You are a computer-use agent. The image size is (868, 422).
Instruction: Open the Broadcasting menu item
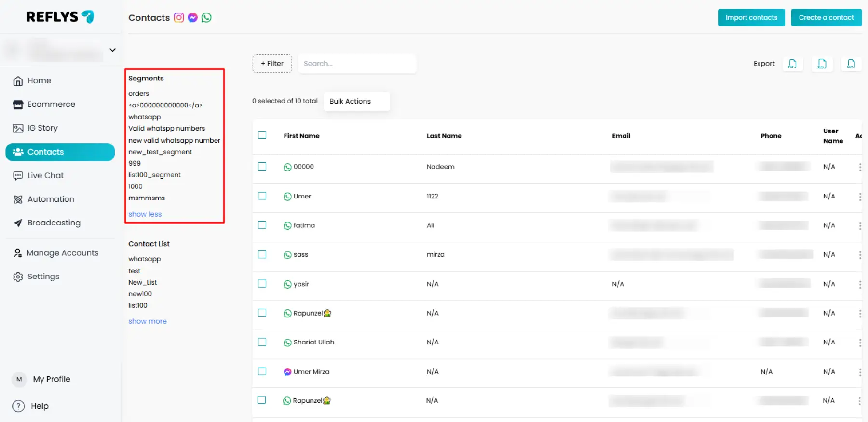point(54,223)
